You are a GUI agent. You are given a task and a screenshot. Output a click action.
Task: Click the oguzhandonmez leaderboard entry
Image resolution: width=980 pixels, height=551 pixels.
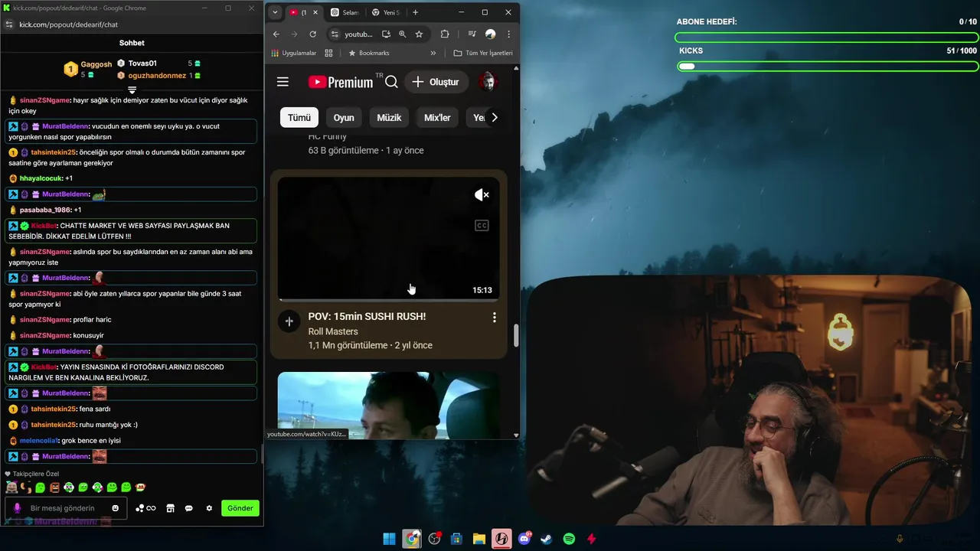click(x=158, y=76)
